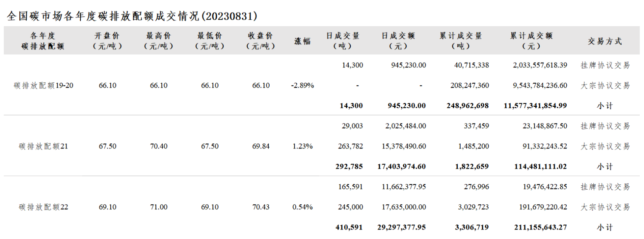Image resolution: width=644 pixels, height=239 pixels.
Task: Click the 开盘价 column header
Action: (107, 41)
